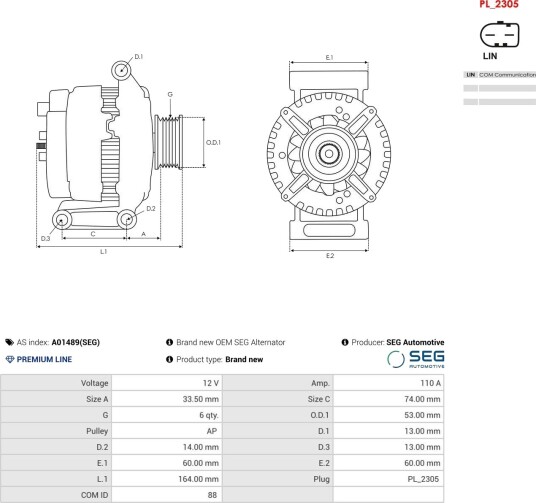Click the COM ID label cell

click(56, 495)
